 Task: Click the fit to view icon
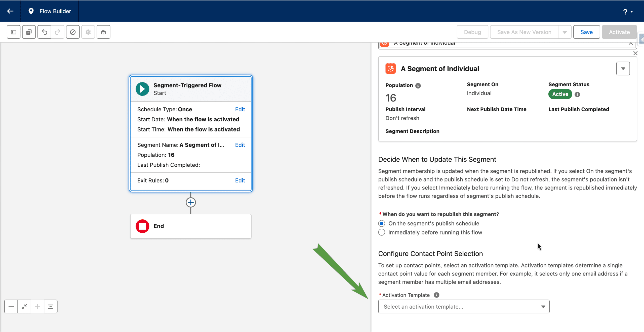coord(24,307)
